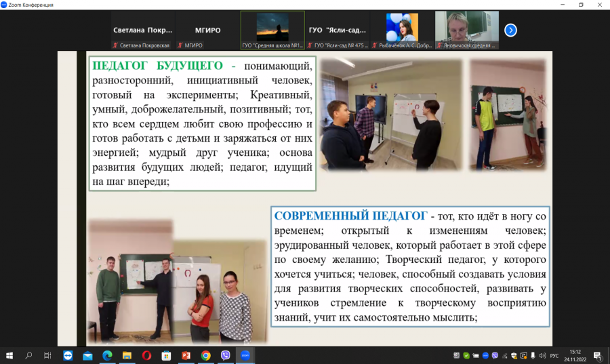The height and width of the screenshot is (364, 610).
Task: Open Google Chrome from the taskbar
Action: [x=206, y=355]
